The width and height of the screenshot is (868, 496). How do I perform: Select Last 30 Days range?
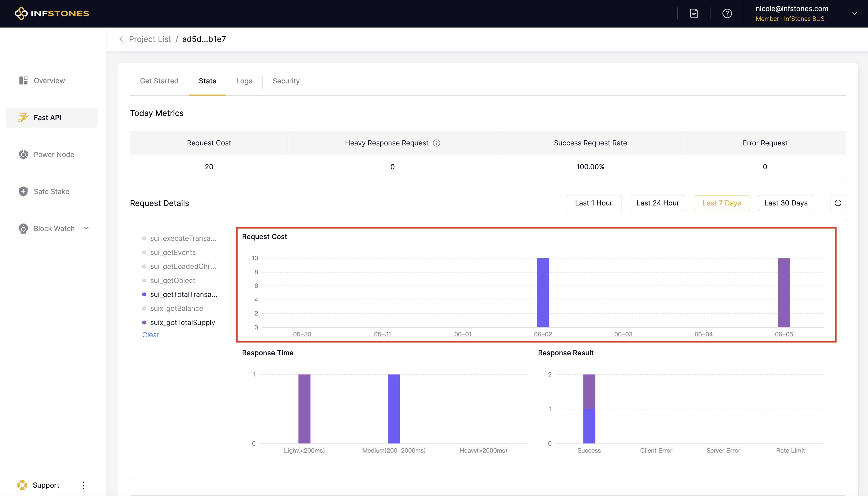(786, 203)
